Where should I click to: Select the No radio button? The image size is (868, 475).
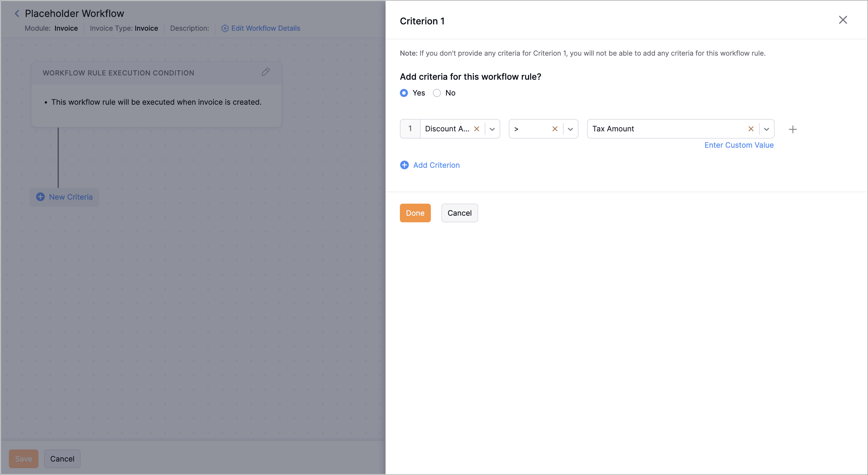tap(437, 93)
